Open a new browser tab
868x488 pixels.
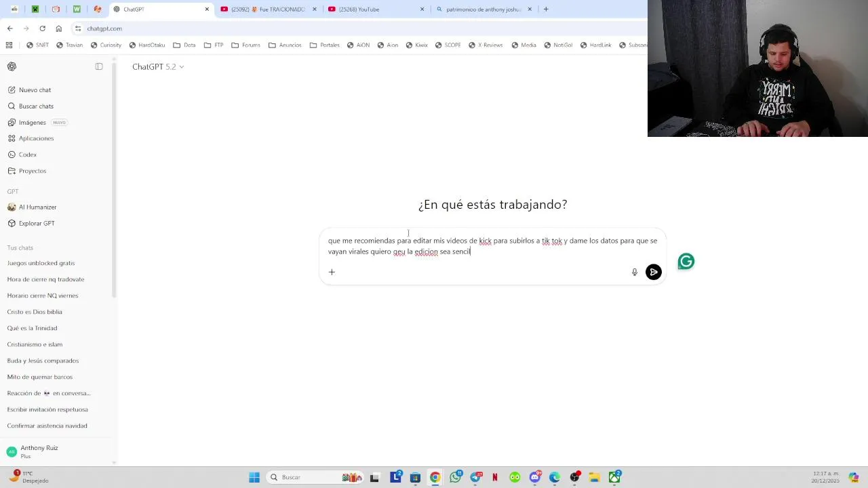click(x=546, y=9)
